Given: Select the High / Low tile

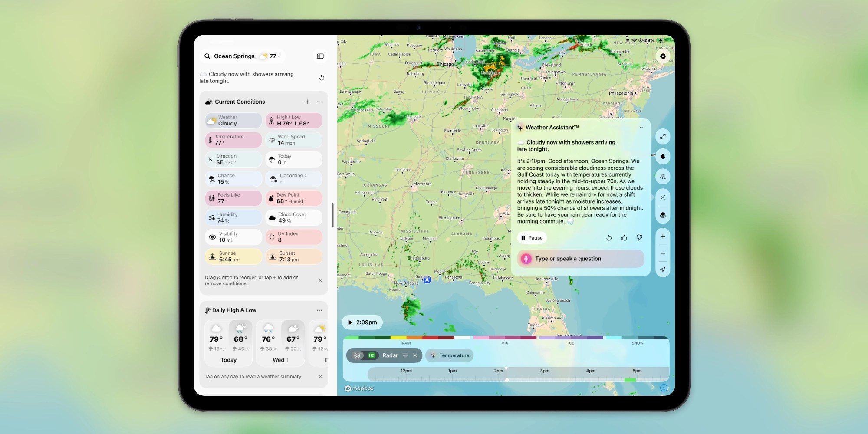Looking at the screenshot, I should (x=294, y=120).
